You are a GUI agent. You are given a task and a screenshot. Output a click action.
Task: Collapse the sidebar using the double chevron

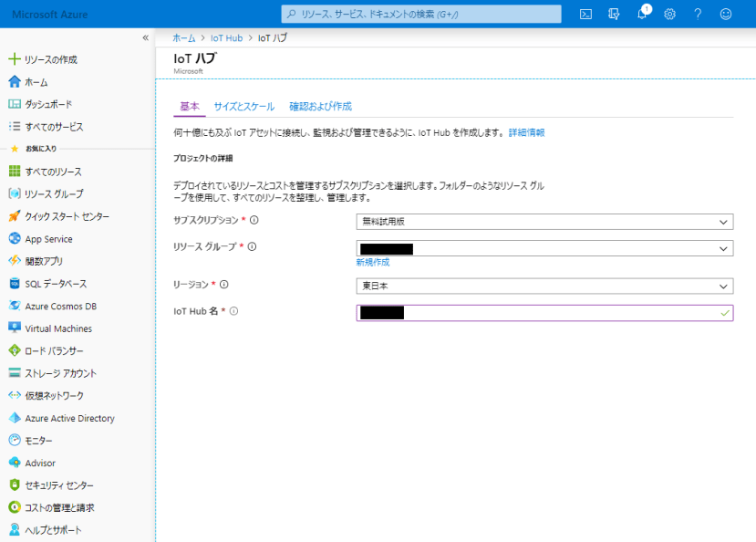[146, 37]
